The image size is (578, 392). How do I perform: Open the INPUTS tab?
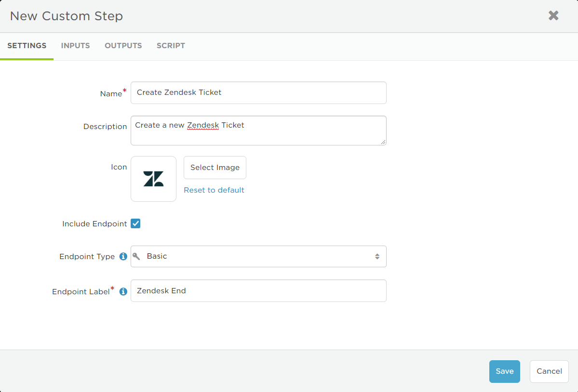point(76,46)
